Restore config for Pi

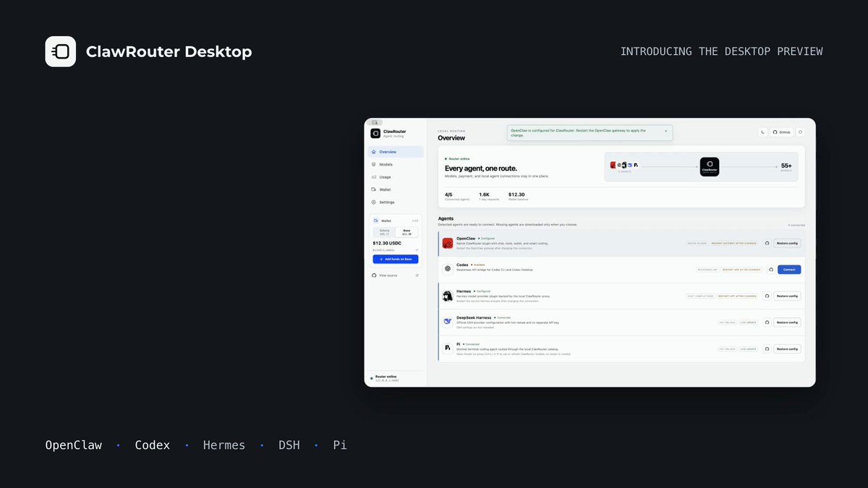pos(787,348)
